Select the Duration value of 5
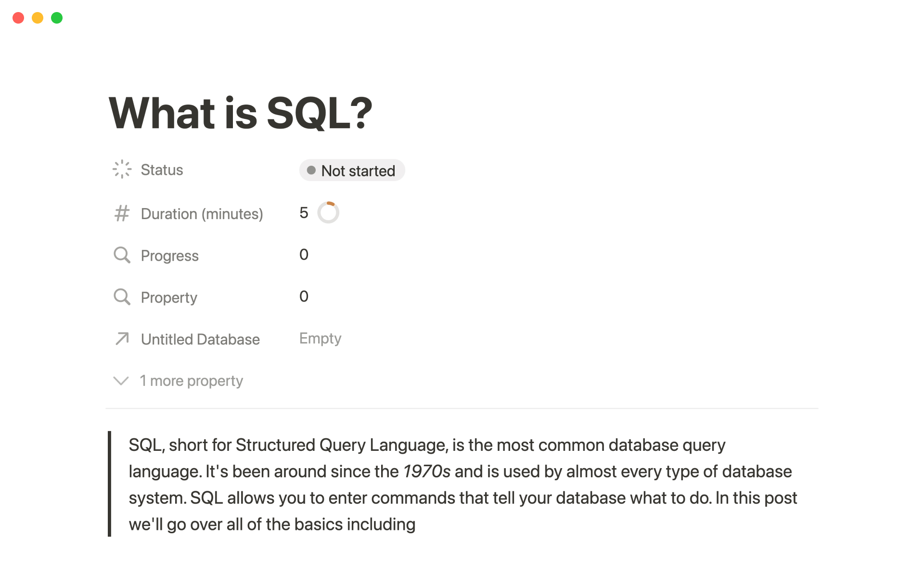The image size is (924, 578). [304, 212]
